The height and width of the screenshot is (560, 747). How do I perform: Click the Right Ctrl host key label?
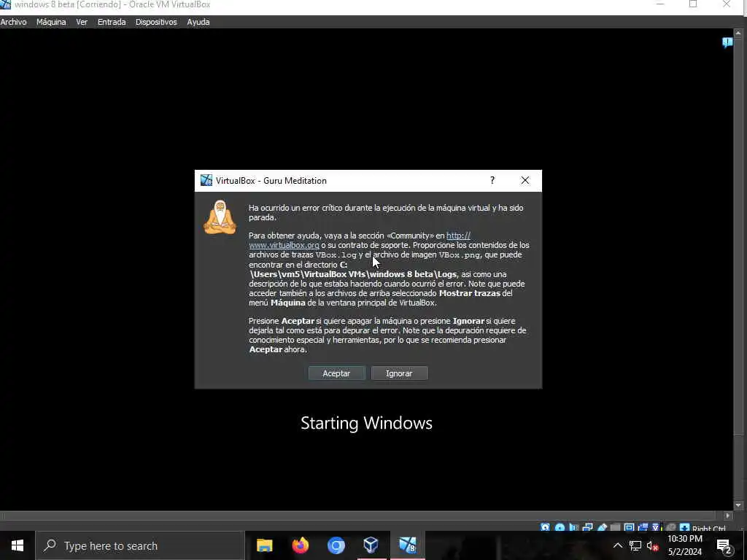[x=709, y=528]
